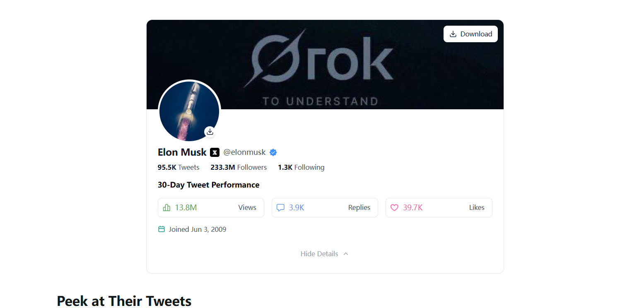Click the blue verified checkmark badge
The height and width of the screenshot is (308, 644).
(273, 152)
